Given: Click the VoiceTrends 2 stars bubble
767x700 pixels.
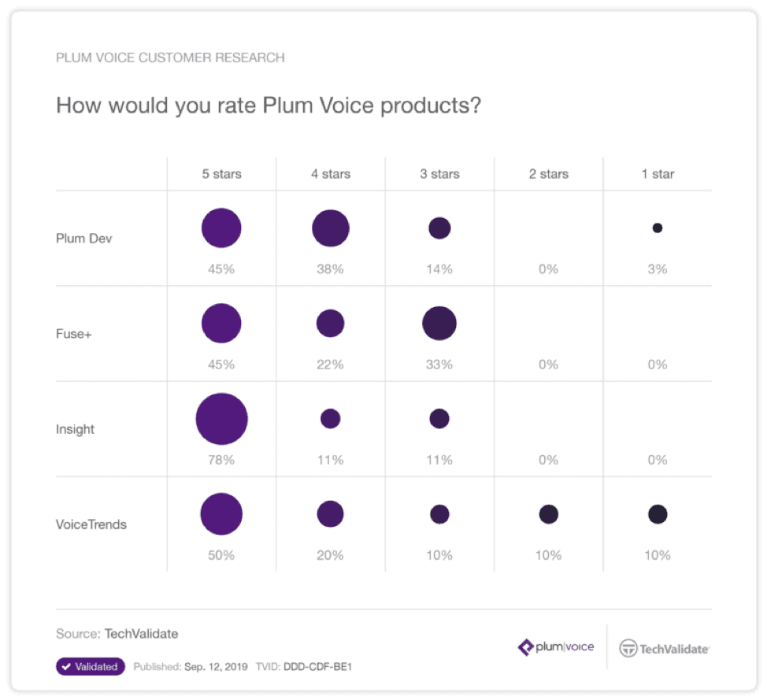Looking at the screenshot, I should point(548,514).
